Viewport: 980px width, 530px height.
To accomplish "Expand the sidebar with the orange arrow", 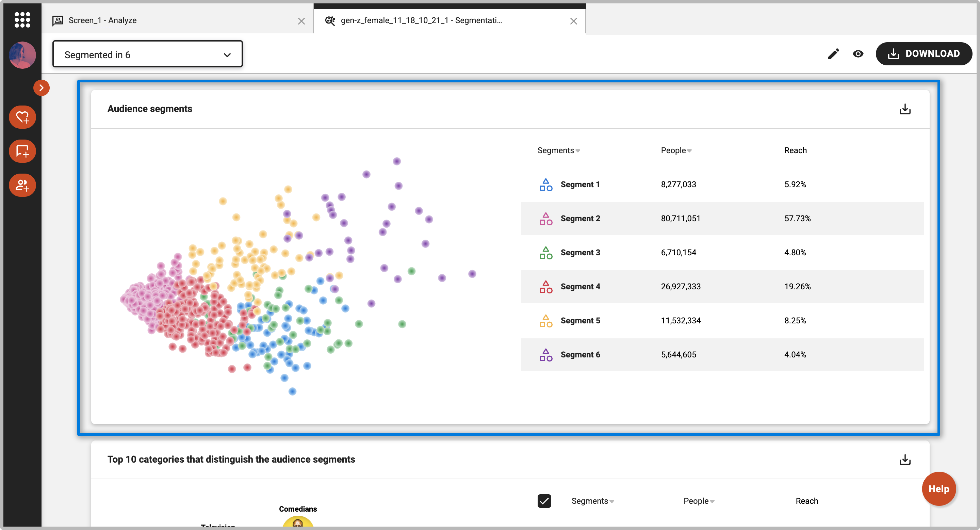I will 41,88.
